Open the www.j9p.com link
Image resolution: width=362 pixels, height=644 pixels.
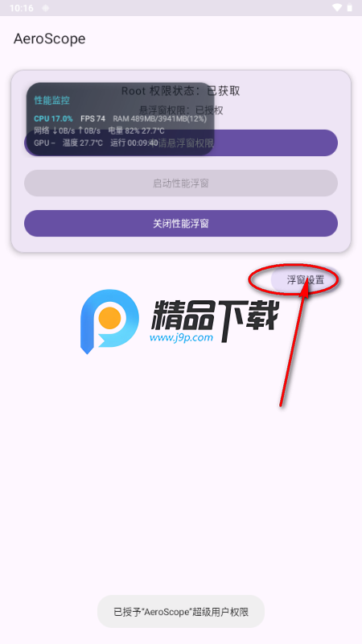(x=181, y=338)
